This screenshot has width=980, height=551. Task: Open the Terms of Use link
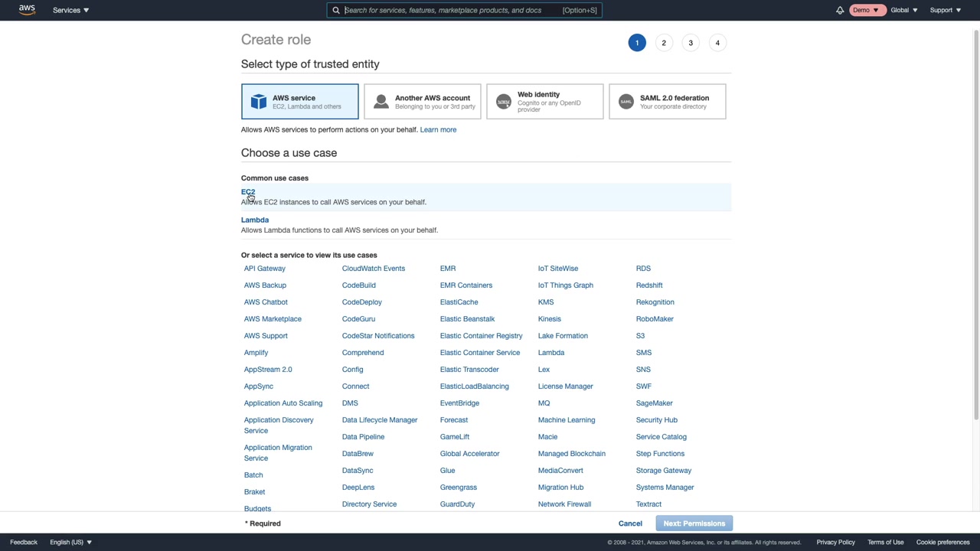(886, 542)
